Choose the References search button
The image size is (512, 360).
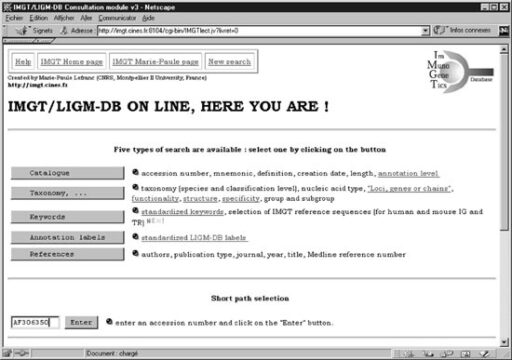point(68,254)
